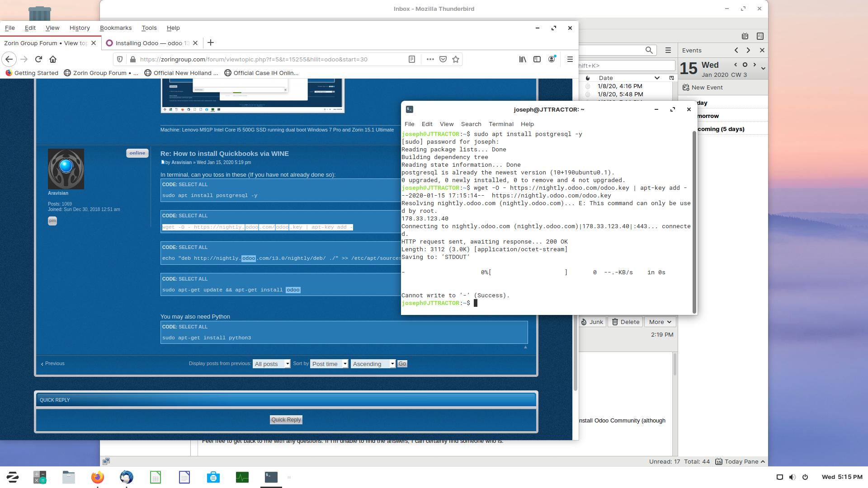The width and height of the screenshot is (868, 488).
Task: Bookmark this page with the star icon
Action: click(x=456, y=59)
